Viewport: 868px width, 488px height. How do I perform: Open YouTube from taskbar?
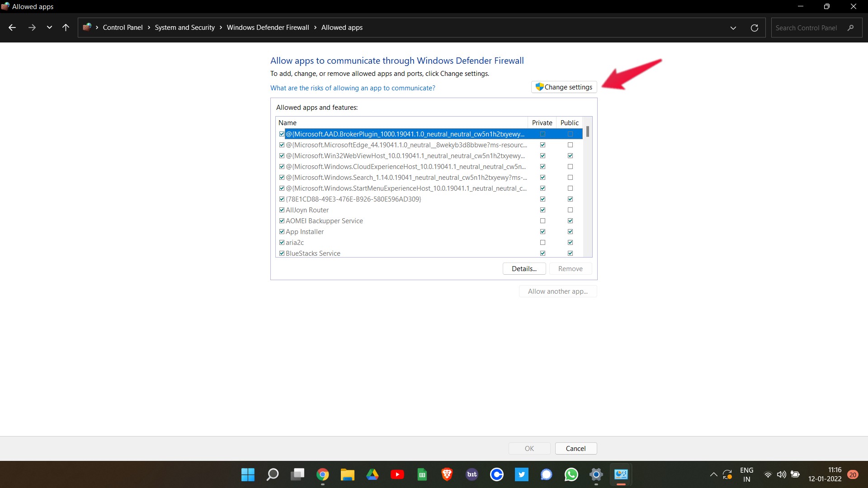tap(397, 474)
